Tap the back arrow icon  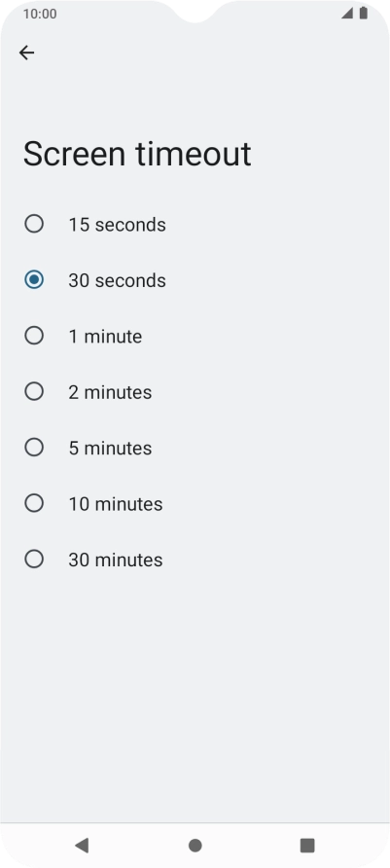click(26, 53)
